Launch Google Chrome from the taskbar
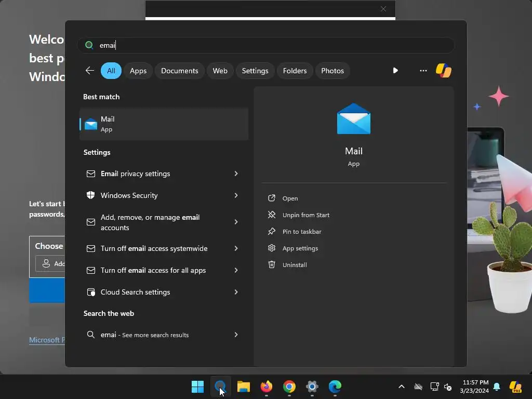 point(289,387)
